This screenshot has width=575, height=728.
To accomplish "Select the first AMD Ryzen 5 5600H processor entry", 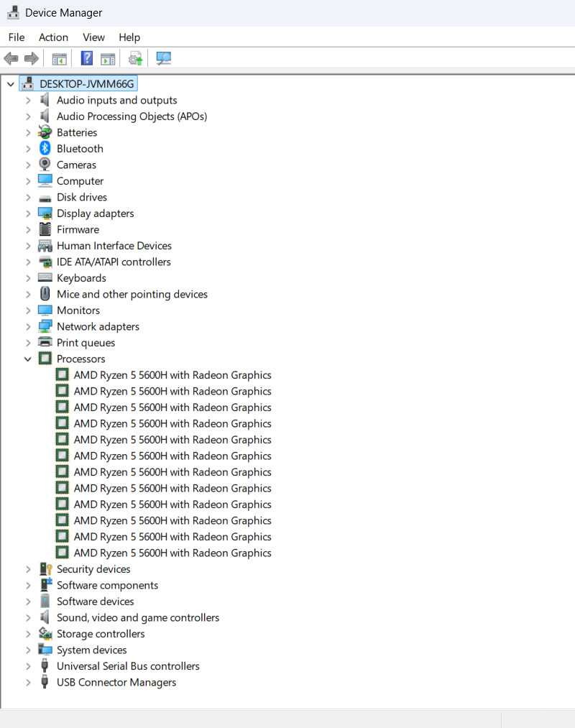I will (x=172, y=374).
